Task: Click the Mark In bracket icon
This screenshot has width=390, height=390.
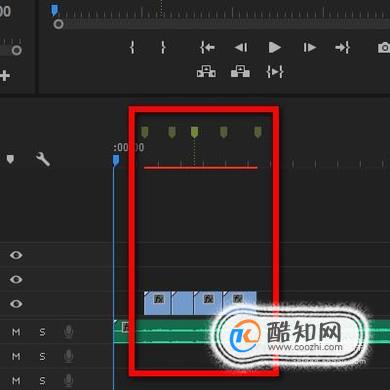Action: [132, 47]
